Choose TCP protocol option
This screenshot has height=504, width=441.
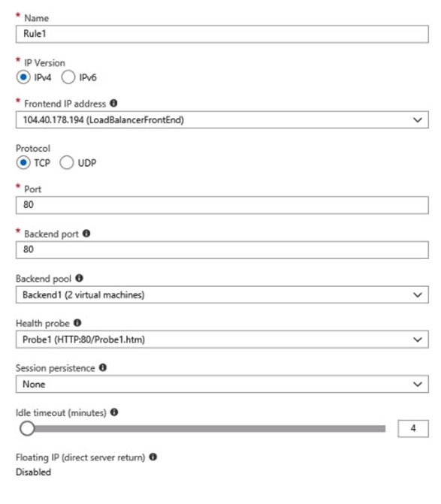pyautogui.click(x=23, y=163)
